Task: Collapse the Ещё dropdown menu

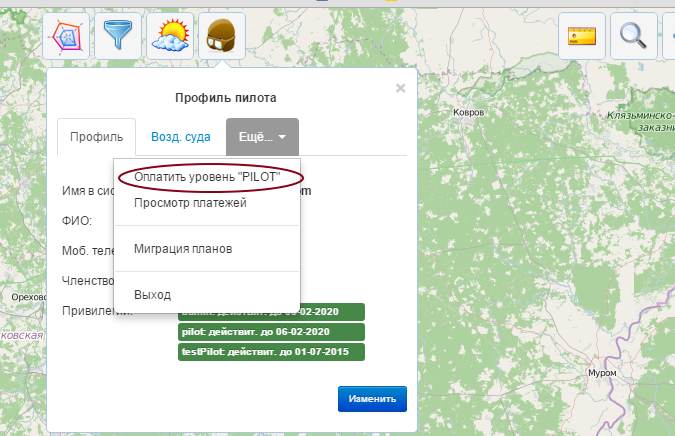Action: (262, 137)
